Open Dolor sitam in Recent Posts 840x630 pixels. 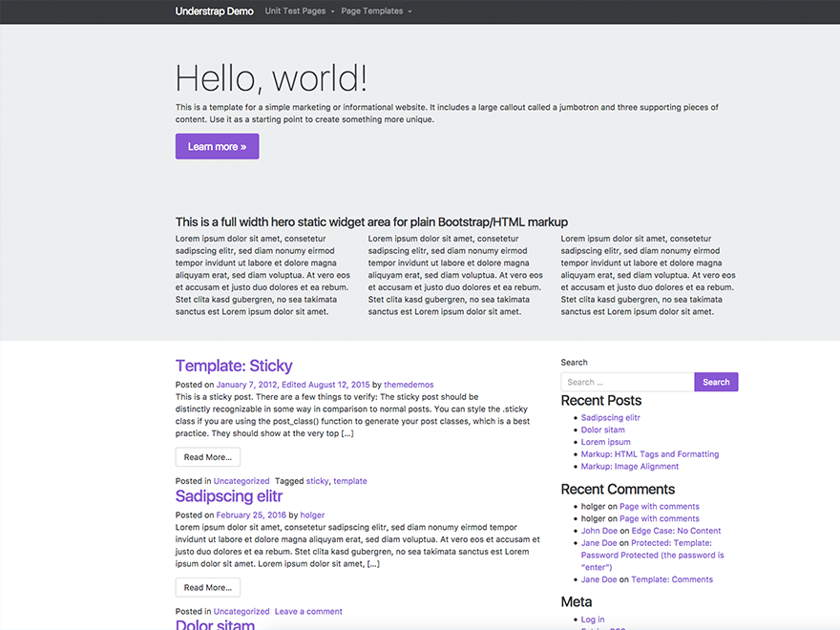[x=602, y=430]
